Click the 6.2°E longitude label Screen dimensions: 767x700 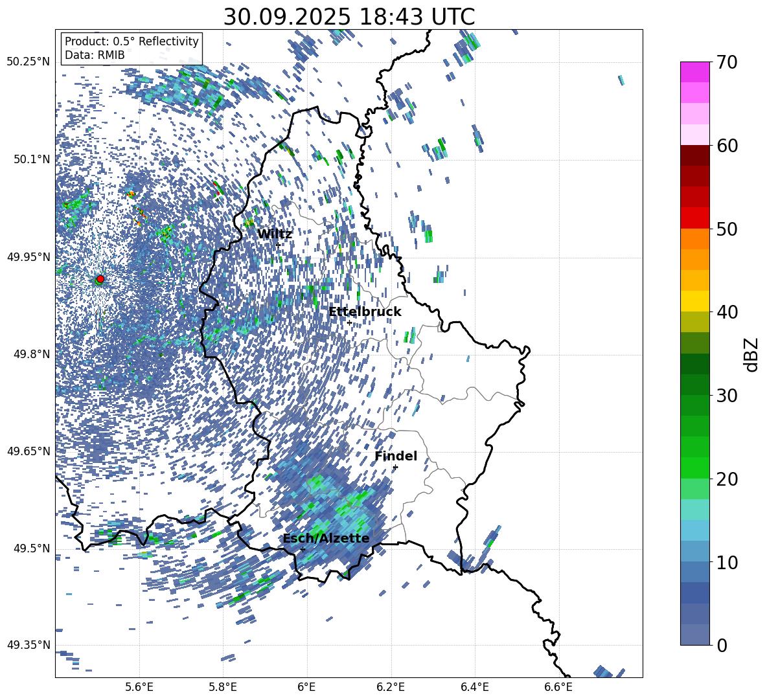[391, 687]
